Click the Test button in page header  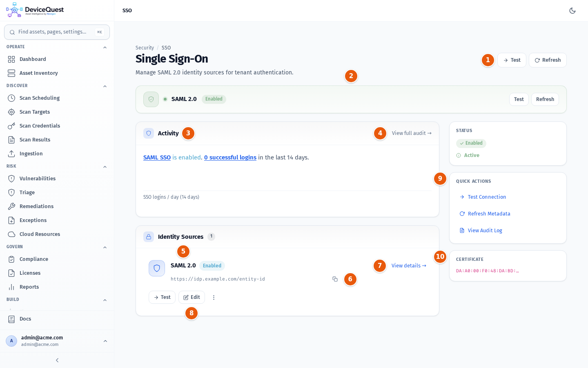[512, 60]
